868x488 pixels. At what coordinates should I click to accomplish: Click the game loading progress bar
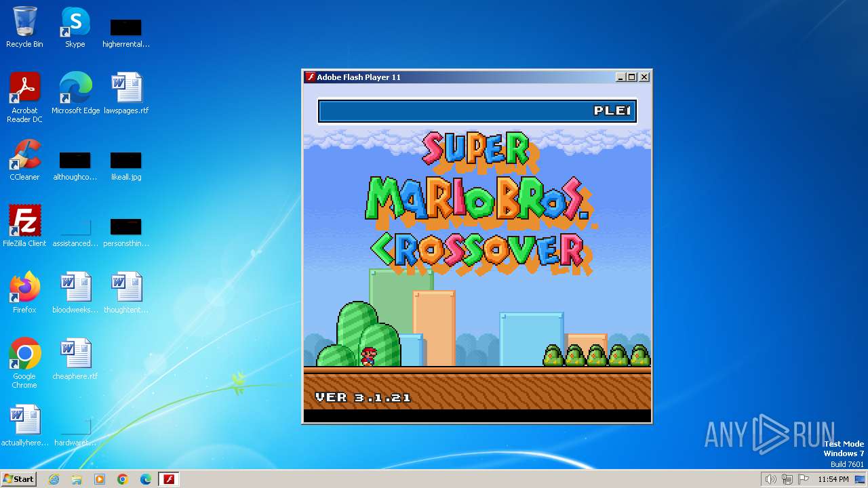[477, 111]
